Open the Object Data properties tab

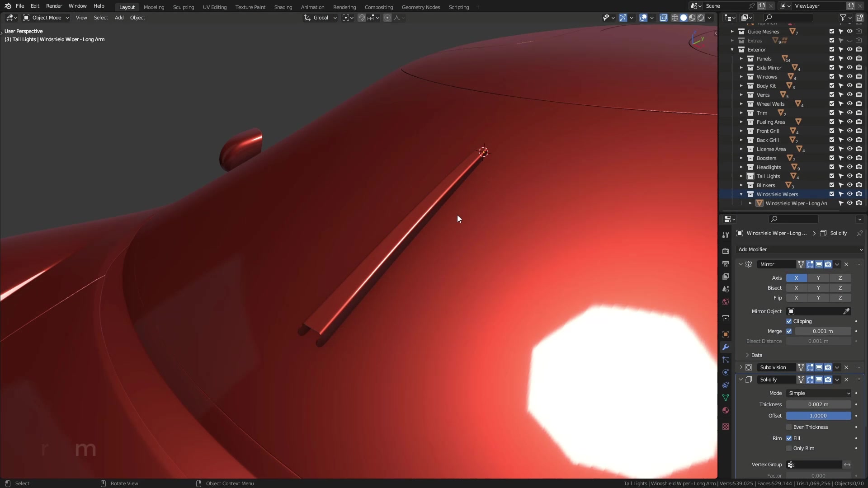[x=726, y=398]
